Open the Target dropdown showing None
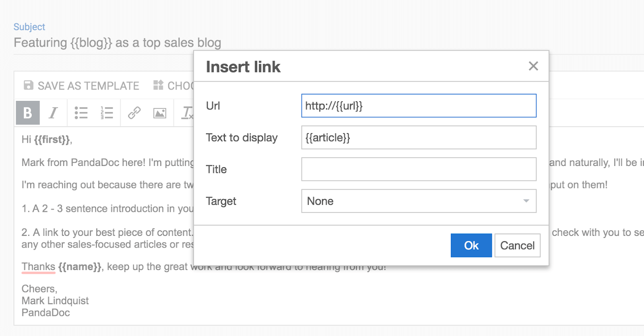 click(x=419, y=201)
